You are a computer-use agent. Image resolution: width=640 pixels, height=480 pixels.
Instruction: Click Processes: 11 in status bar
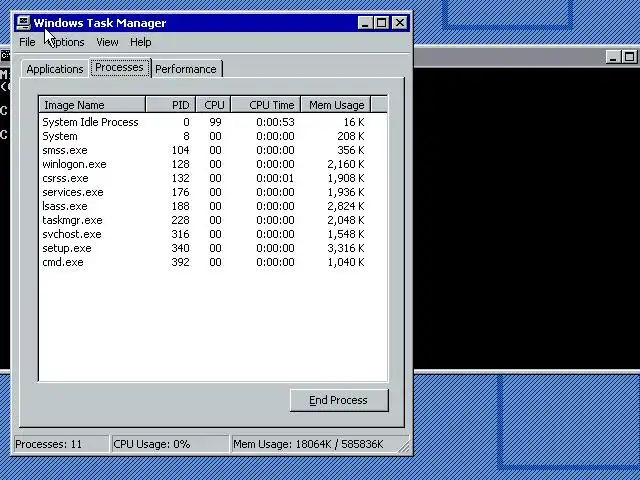61,444
